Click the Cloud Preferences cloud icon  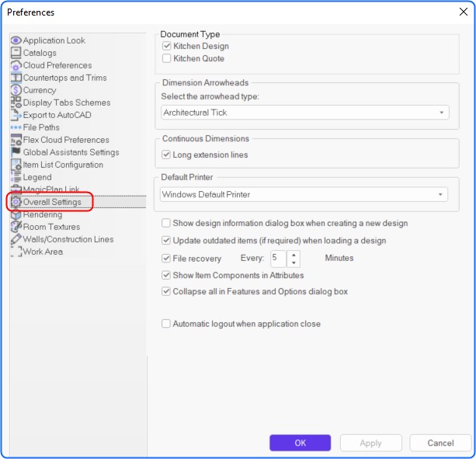click(x=16, y=65)
